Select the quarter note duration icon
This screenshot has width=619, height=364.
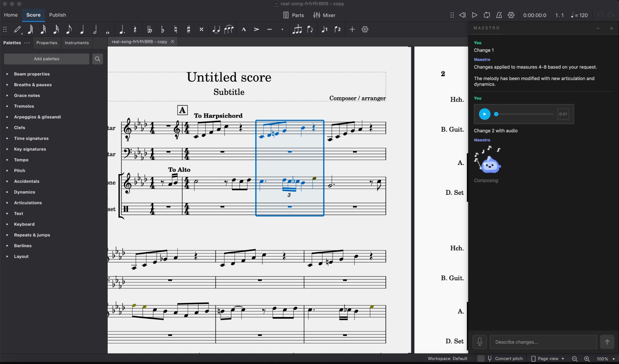pyautogui.click(x=82, y=29)
